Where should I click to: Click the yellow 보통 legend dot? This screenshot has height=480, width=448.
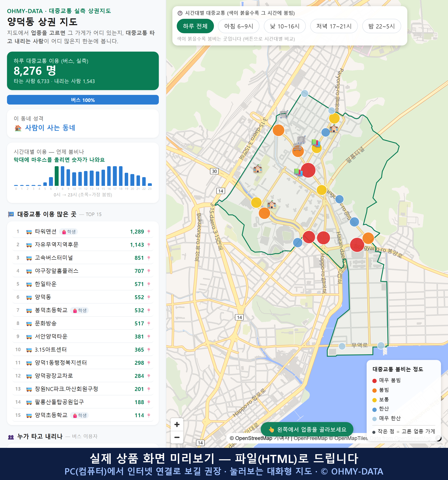(x=374, y=400)
